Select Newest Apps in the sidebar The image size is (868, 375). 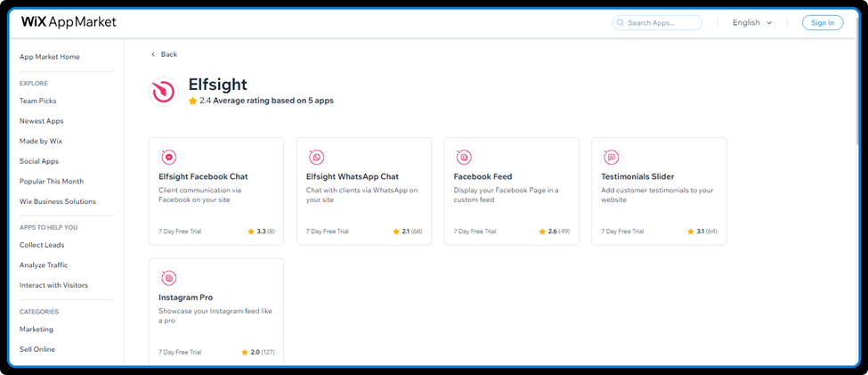pyautogui.click(x=42, y=121)
